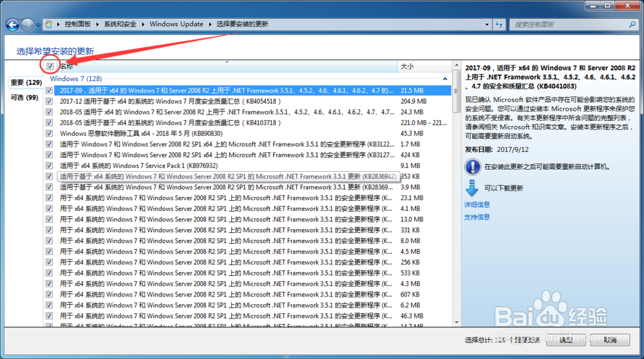Select the update row sized 23.1 MB
The height and width of the screenshot is (359, 644).
tap(248, 198)
